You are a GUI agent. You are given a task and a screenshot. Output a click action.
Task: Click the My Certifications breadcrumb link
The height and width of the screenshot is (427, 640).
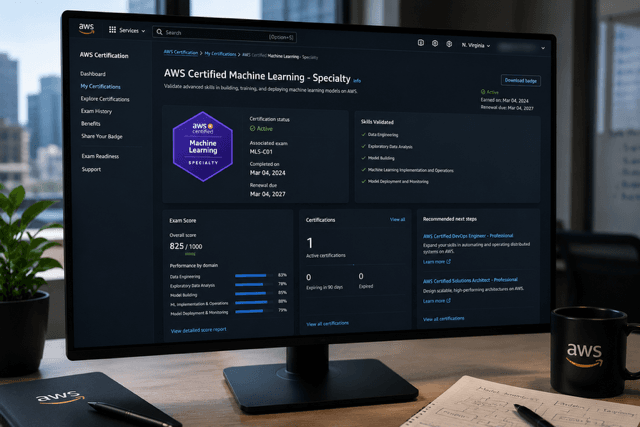[x=220, y=54]
